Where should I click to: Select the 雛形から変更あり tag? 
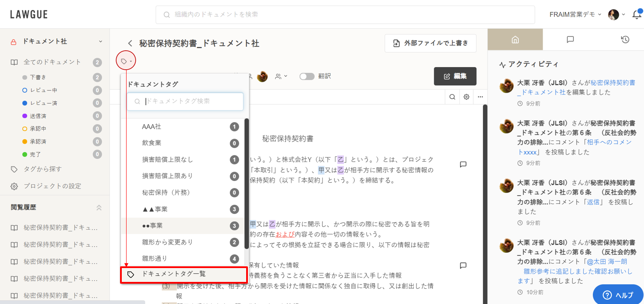coord(167,242)
